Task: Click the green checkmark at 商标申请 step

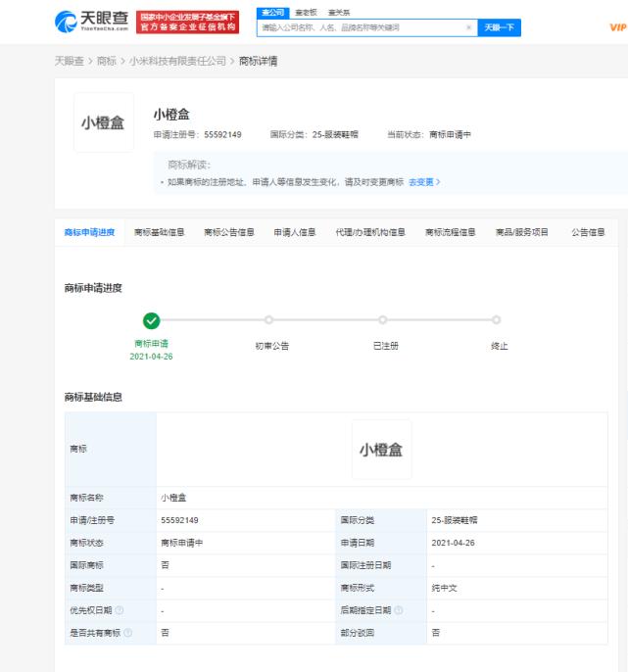Action: [150, 319]
